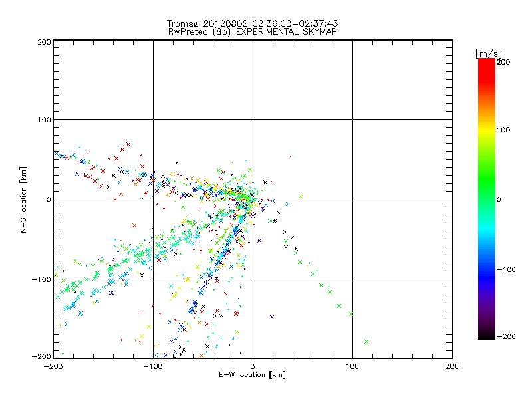This screenshot has height=399, width=532.
Task: Click the x-axis tick label '-100'
Action: tap(152, 366)
